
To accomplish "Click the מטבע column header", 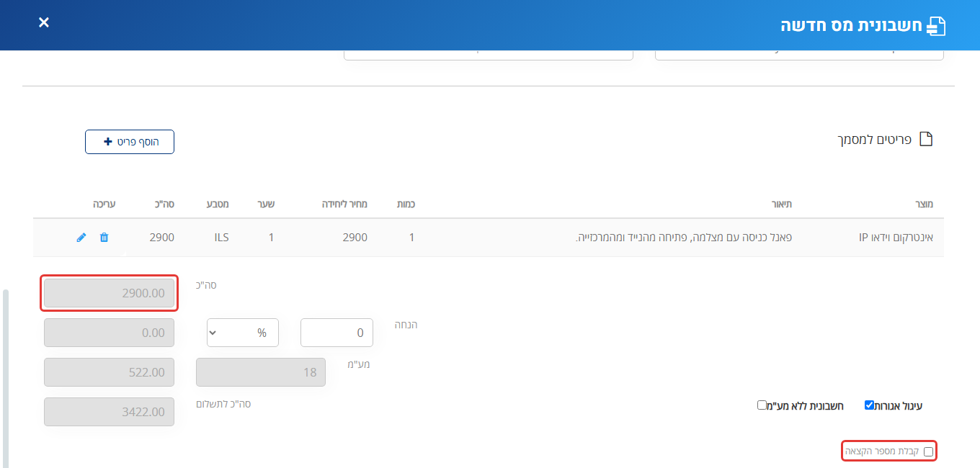I will pyautogui.click(x=218, y=204).
